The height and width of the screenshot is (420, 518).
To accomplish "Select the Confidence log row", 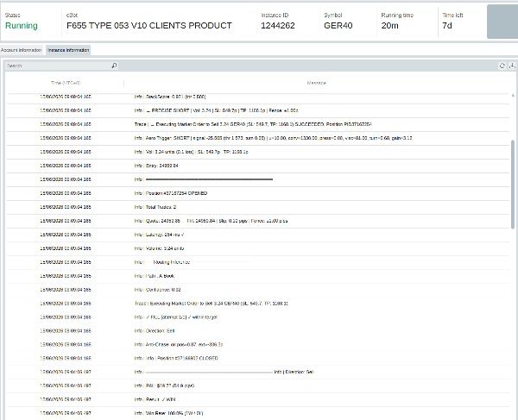I will (x=258, y=290).
